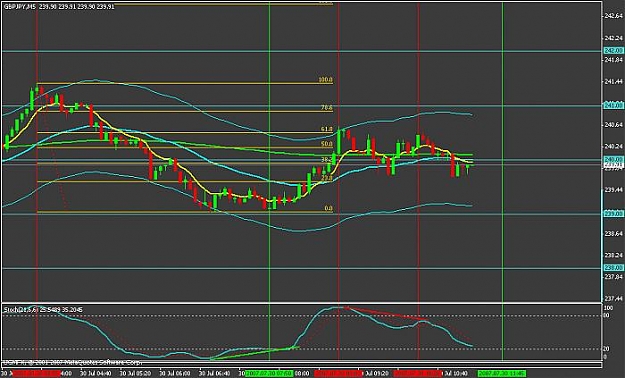This screenshot has height=378, width=625.
Task: Select the 50.0 Fibonacci level label
Action: click(x=327, y=144)
